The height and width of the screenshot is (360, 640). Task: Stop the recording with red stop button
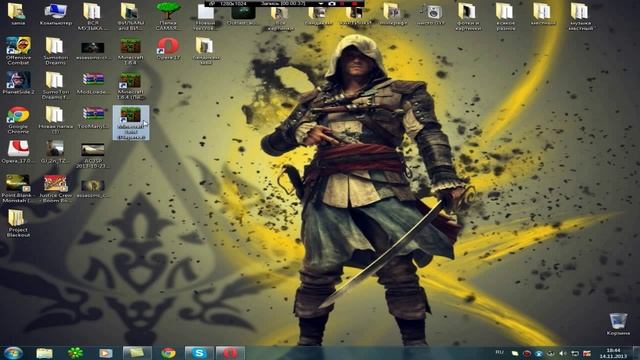(354, 3)
